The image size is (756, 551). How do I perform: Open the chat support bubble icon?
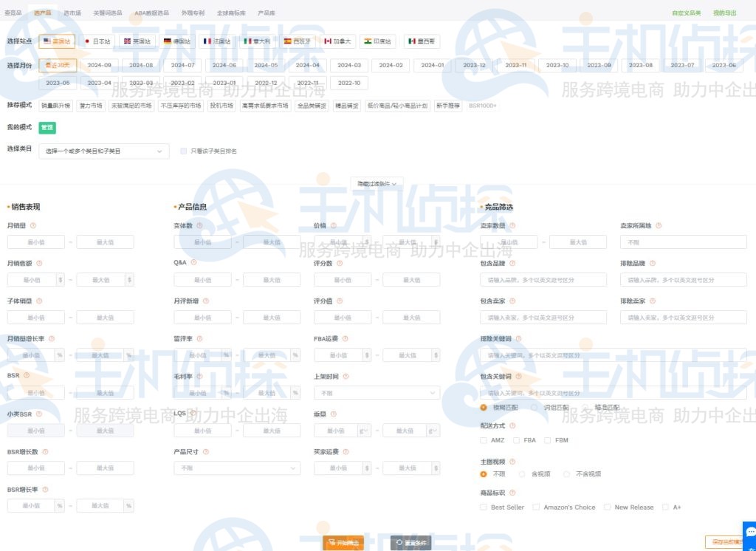point(746,533)
